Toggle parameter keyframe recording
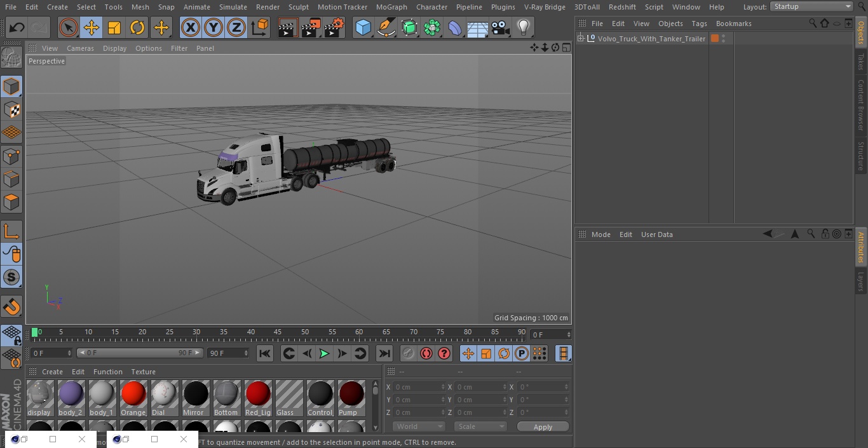The width and height of the screenshot is (868, 448). (522, 353)
